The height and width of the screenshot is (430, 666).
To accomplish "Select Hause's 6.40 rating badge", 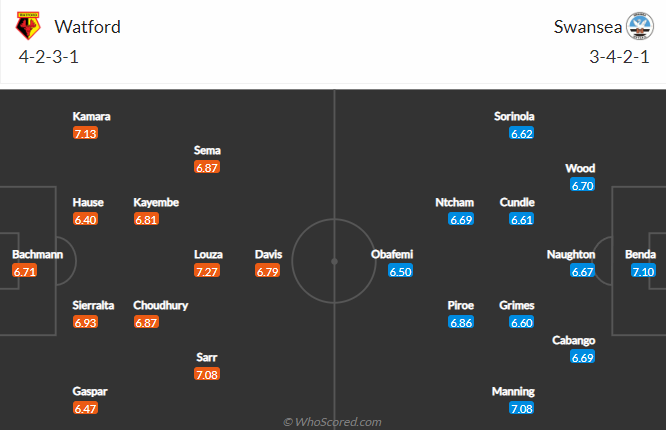I will (x=85, y=219).
